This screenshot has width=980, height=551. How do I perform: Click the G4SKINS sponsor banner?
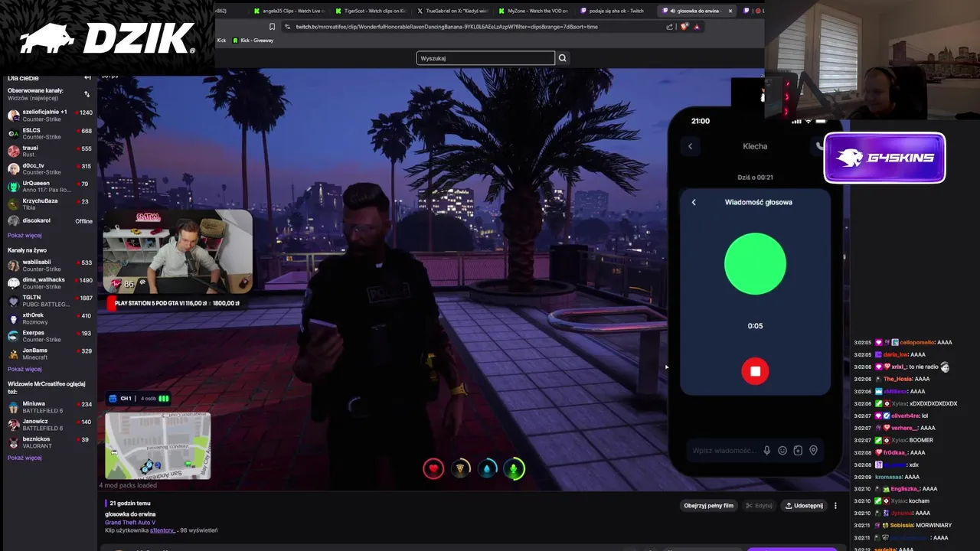[884, 158]
